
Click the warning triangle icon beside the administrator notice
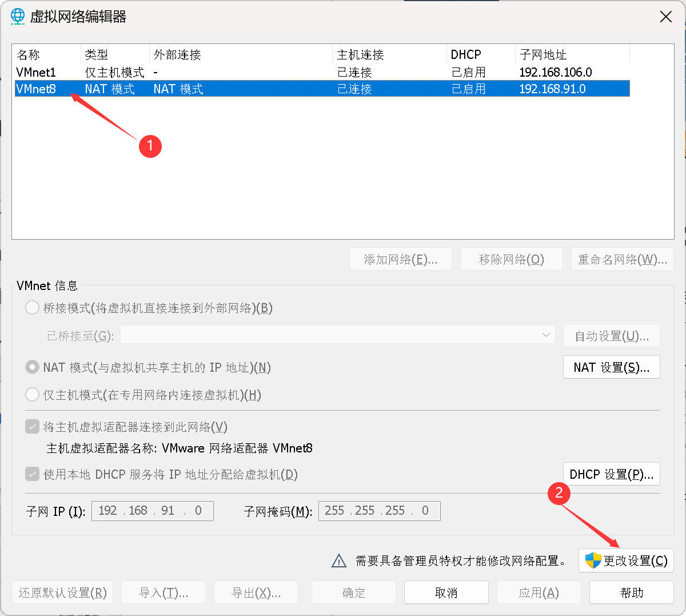(339, 561)
